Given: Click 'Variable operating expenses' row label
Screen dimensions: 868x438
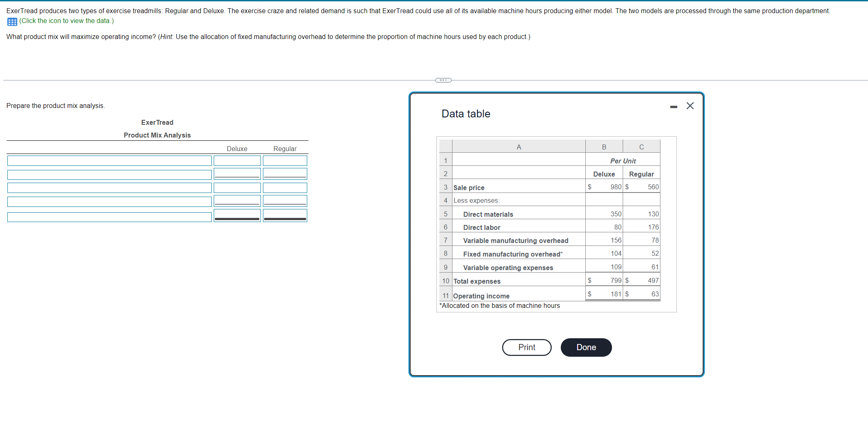Looking at the screenshot, I should click(508, 268).
